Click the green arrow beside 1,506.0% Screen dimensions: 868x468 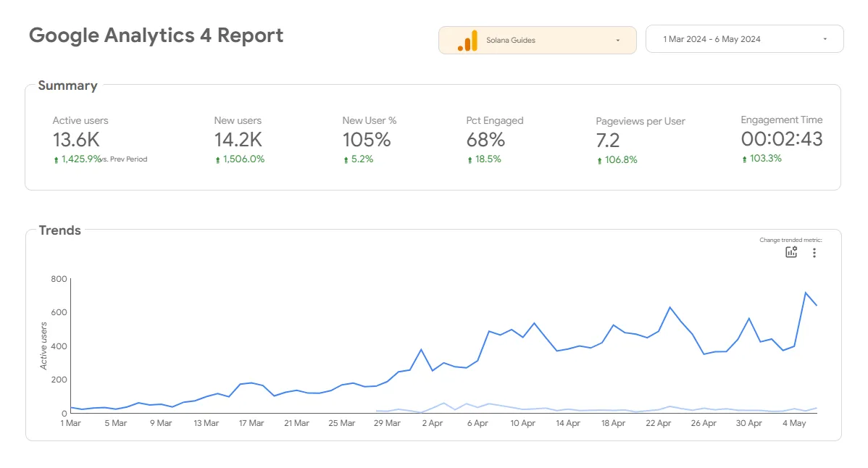[x=217, y=160]
